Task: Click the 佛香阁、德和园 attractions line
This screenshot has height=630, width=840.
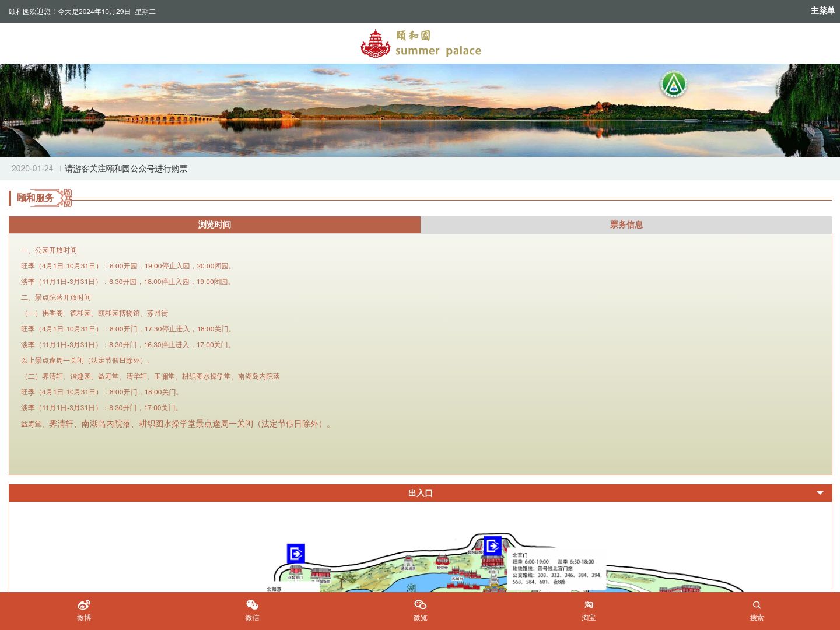Action: 94,313
